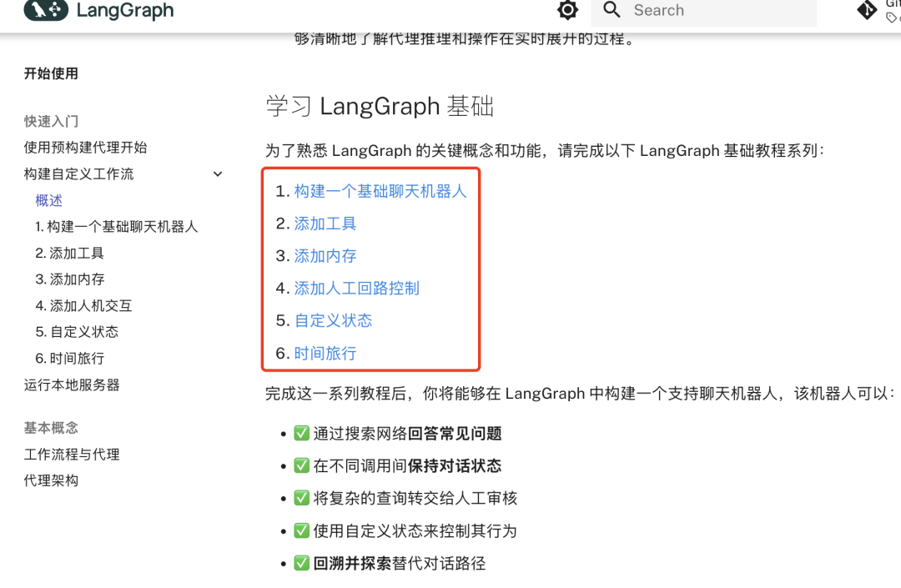This screenshot has width=901, height=588.
Task: Open sidebar item 5. 自定义状态
Action: 77,332
